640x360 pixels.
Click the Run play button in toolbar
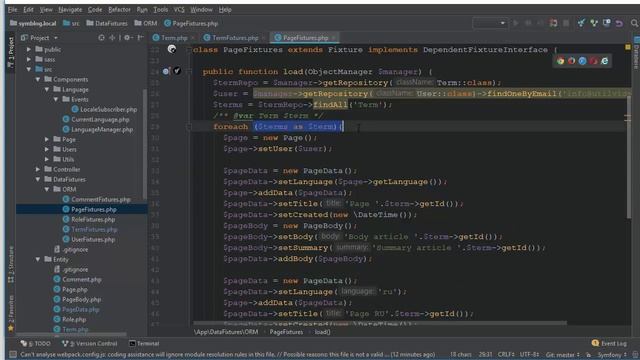click(516, 23)
